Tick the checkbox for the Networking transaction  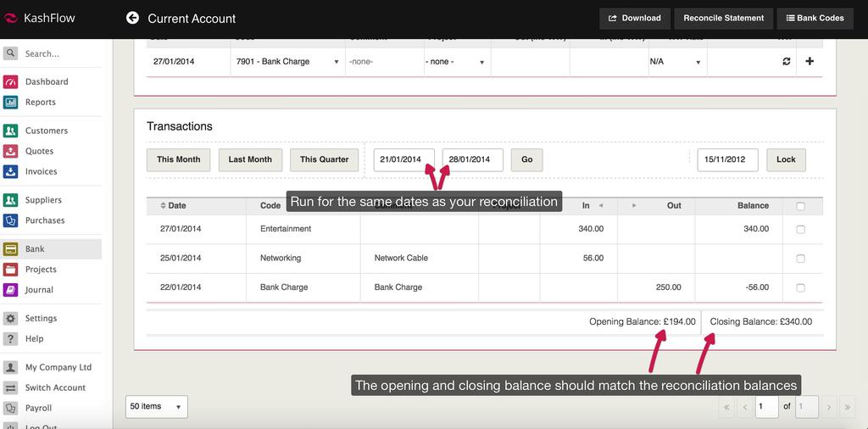(x=800, y=259)
